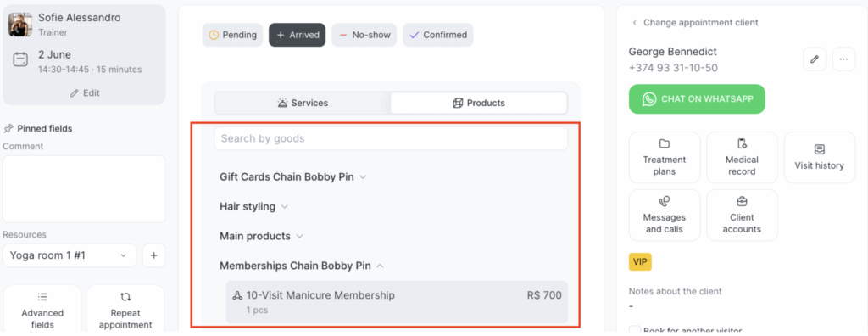The height and width of the screenshot is (336, 868).
Task: Open Client accounts
Action: [742, 216]
